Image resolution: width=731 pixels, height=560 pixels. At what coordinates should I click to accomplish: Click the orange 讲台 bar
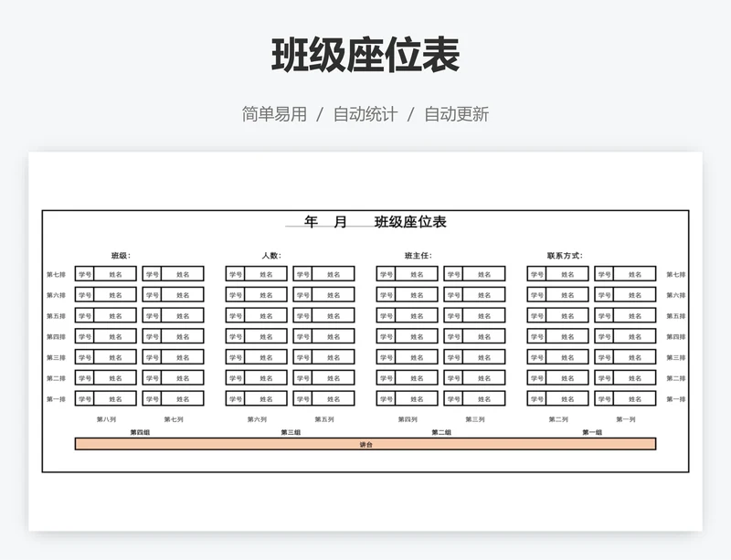point(365,444)
